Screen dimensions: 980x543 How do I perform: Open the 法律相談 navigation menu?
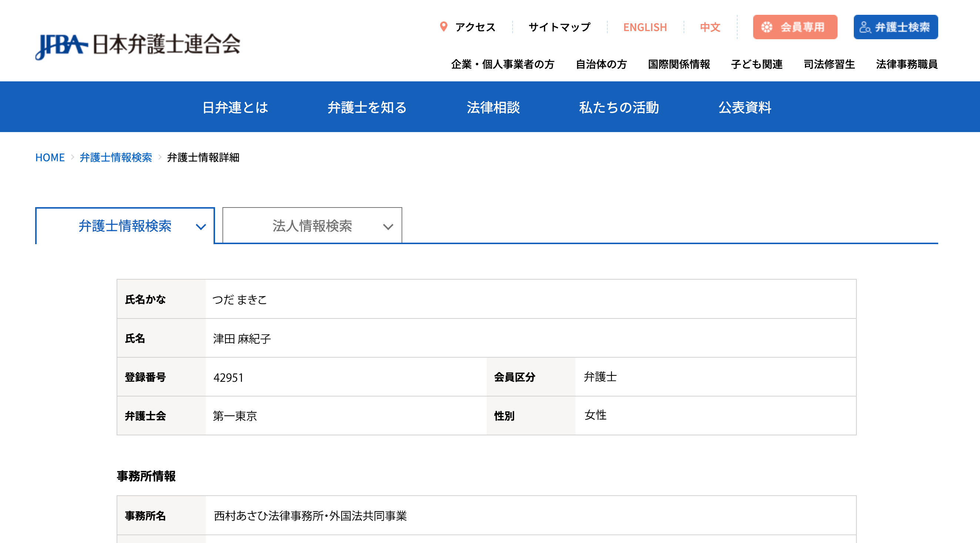click(493, 107)
